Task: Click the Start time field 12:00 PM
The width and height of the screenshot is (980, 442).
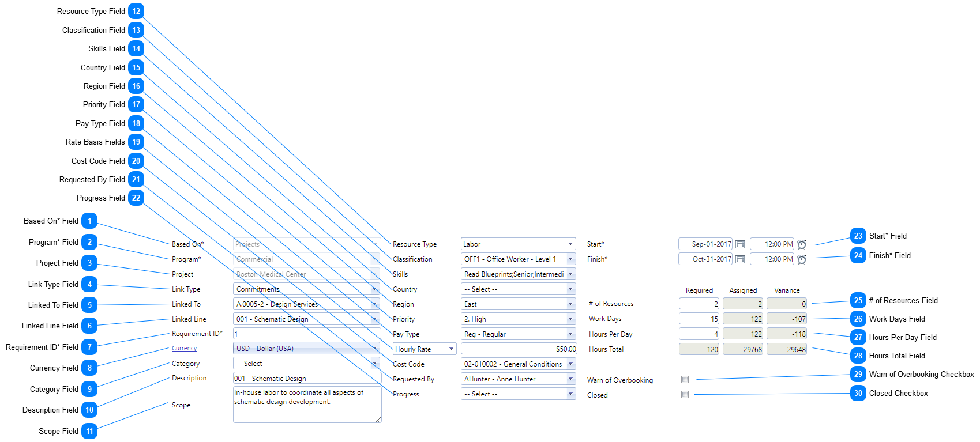Action: tap(772, 244)
